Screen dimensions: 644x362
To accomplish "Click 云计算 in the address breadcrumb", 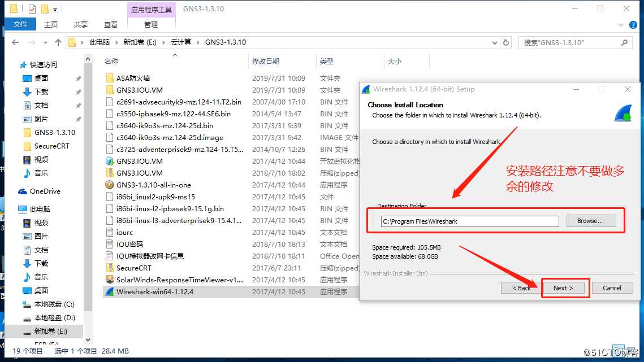I will click(x=181, y=42).
